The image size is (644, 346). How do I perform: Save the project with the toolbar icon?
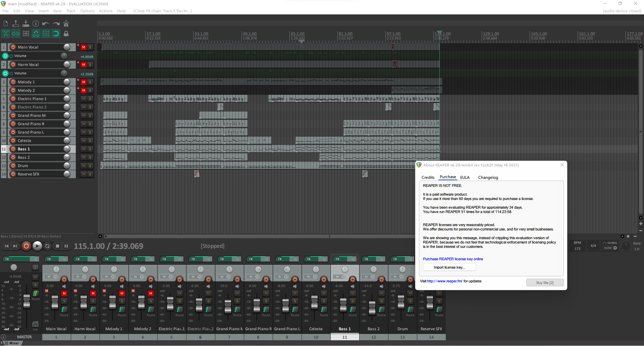point(26,23)
